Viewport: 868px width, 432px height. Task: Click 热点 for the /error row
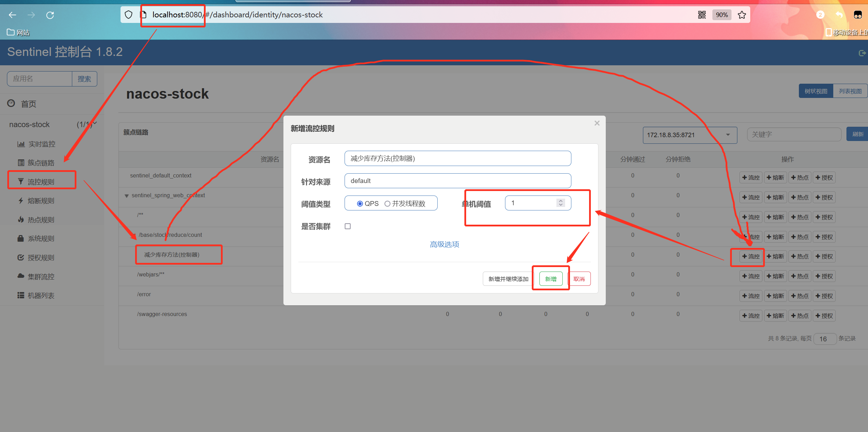pos(800,296)
